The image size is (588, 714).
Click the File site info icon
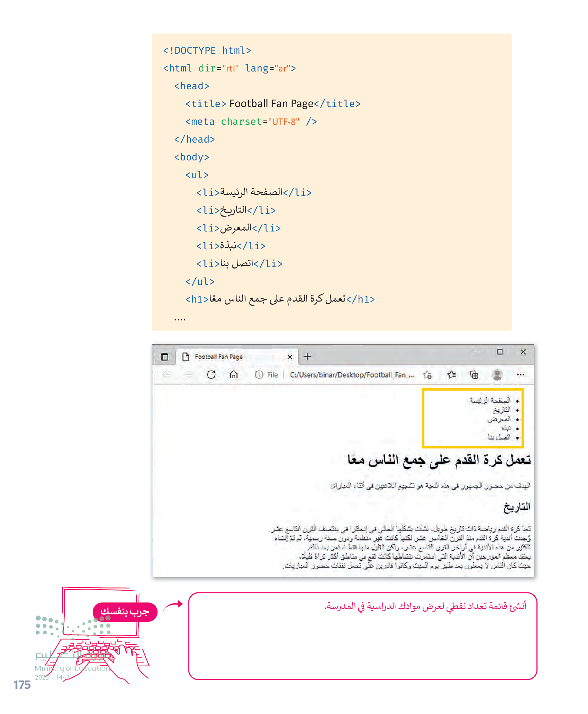click(259, 375)
